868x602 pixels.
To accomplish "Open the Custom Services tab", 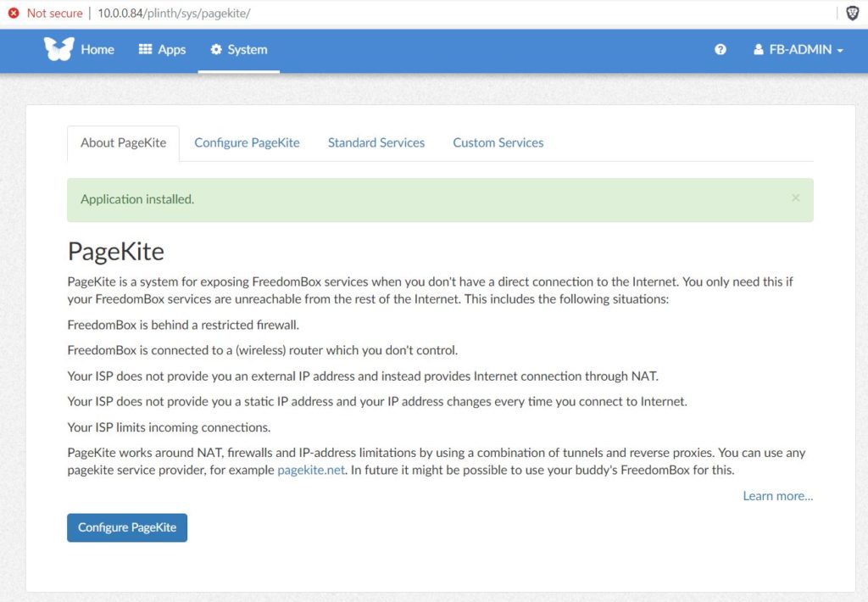I will [498, 143].
